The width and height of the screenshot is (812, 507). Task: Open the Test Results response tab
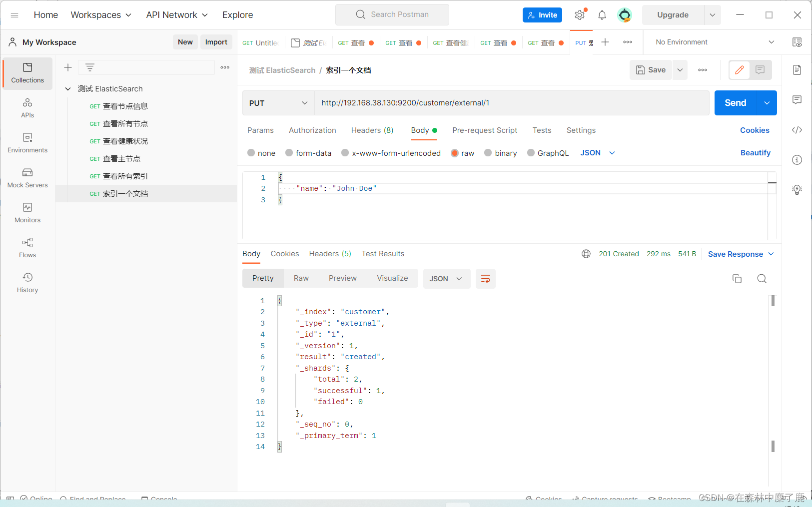[383, 254]
